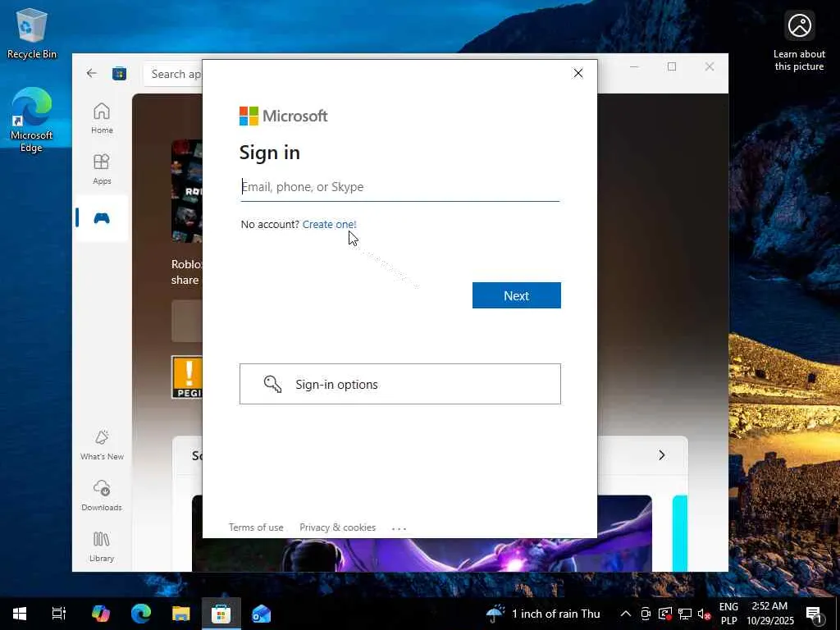Image resolution: width=840 pixels, height=630 pixels.
Task: Open the Windows Start menu
Action: pos(20,614)
